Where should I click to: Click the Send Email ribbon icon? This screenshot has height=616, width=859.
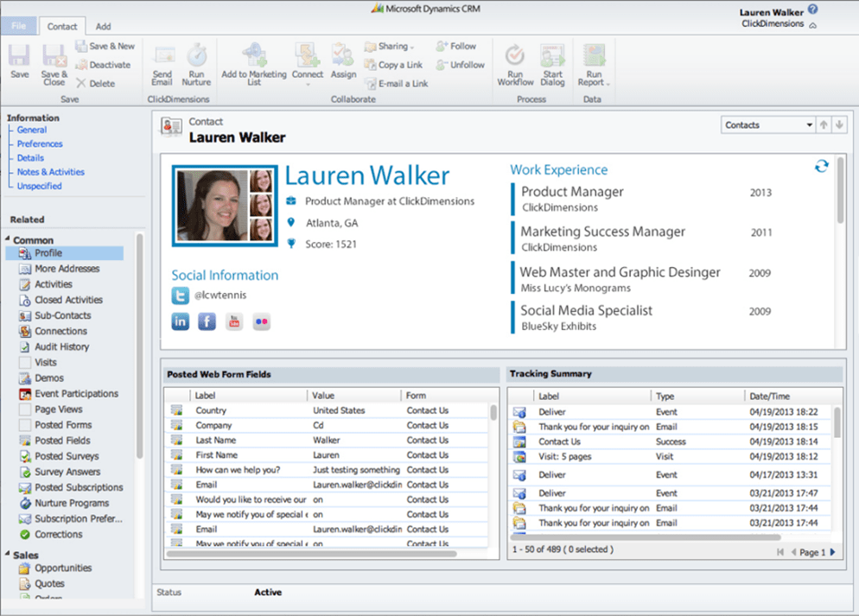pos(162,58)
